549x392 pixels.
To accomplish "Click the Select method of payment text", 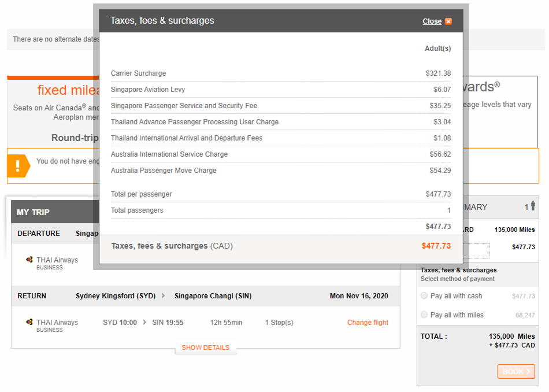I will click(x=458, y=279).
